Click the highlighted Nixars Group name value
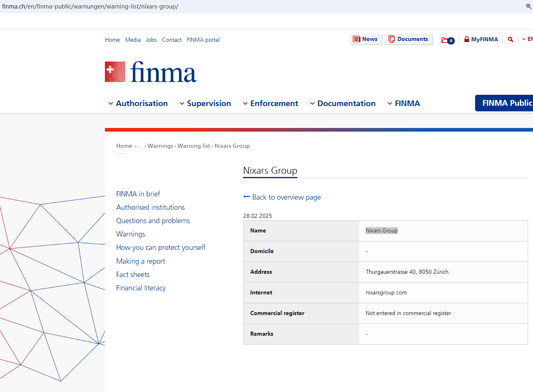Screen dimensions: 533x392 point(382,230)
